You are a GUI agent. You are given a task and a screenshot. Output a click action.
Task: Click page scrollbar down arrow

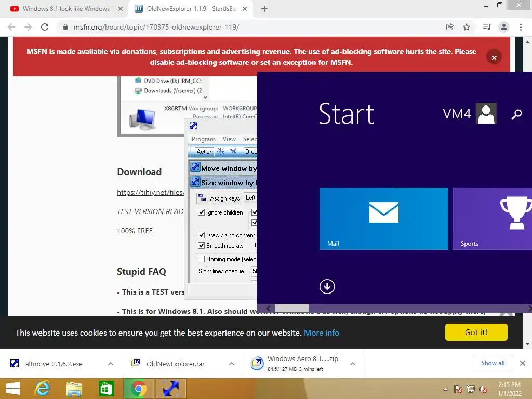(x=527, y=344)
